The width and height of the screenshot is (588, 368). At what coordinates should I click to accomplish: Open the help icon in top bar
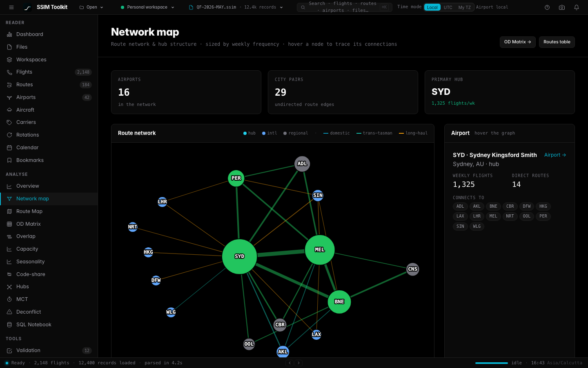pyautogui.click(x=547, y=7)
